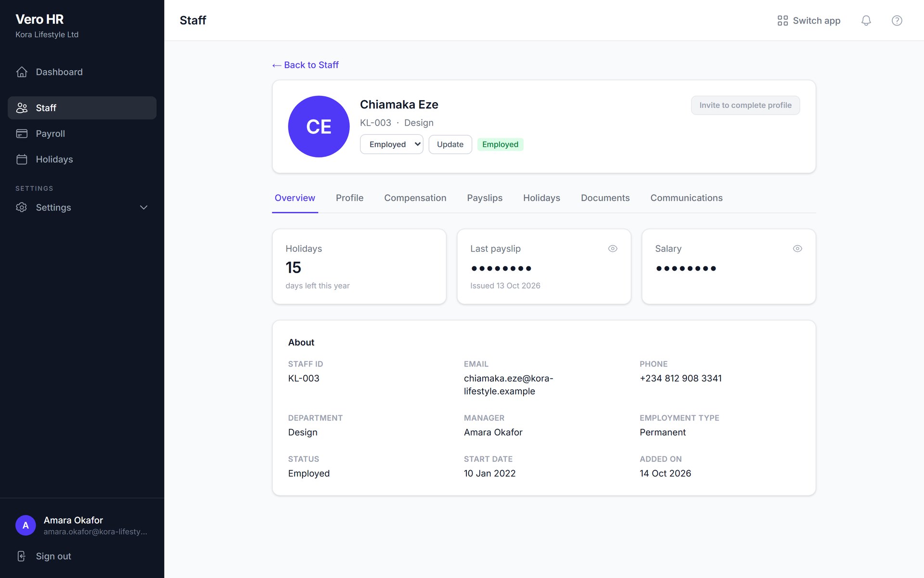
Task: Switch to the Profile tab
Action: (349, 198)
